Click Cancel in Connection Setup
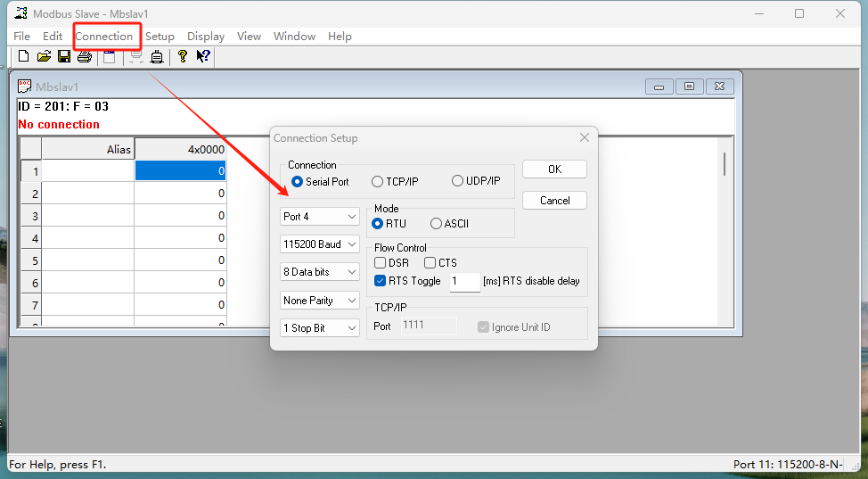868x479 pixels. 554,200
